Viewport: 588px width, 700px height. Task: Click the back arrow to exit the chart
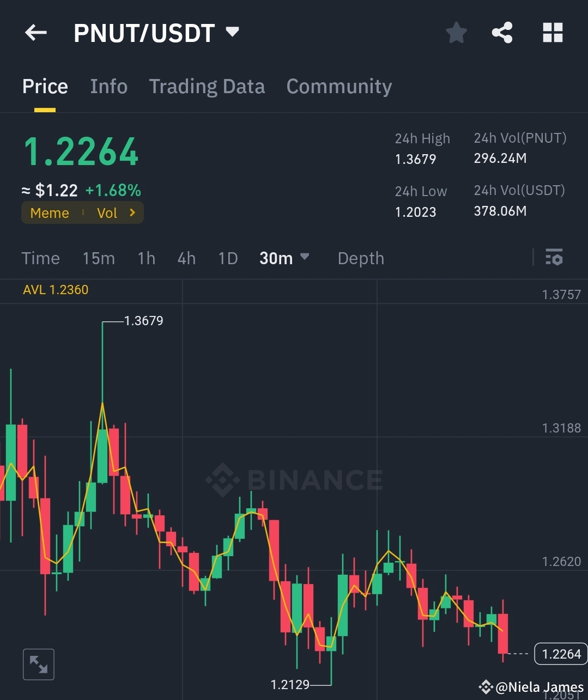pos(35,33)
